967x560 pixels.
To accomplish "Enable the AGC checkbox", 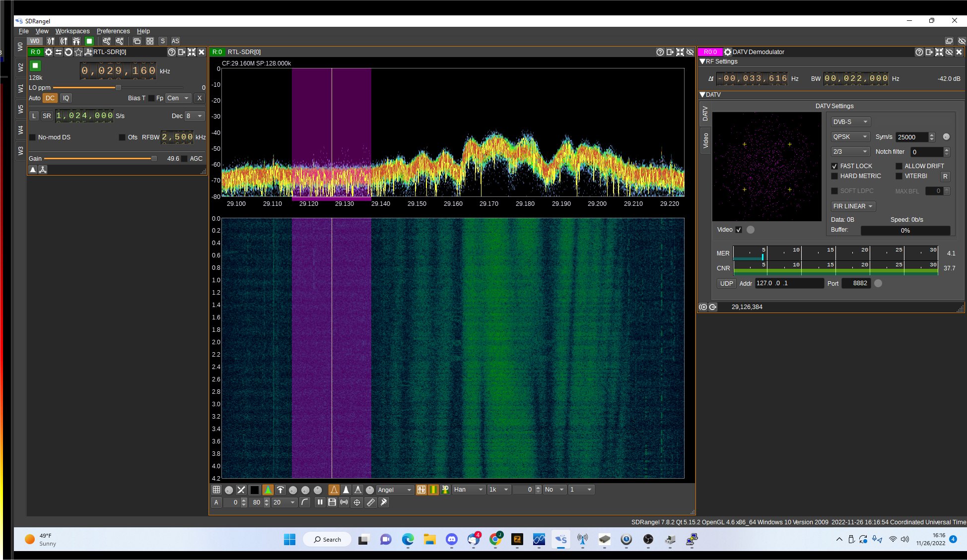I will (184, 159).
